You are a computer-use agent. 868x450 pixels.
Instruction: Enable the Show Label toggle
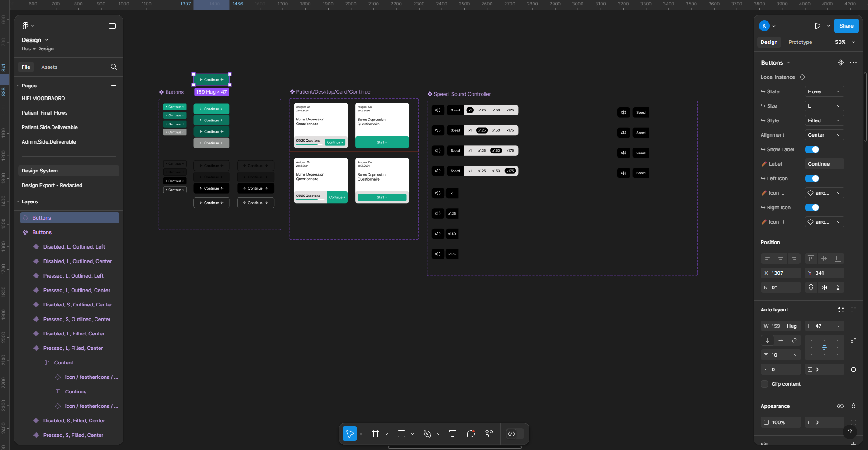[x=812, y=149]
